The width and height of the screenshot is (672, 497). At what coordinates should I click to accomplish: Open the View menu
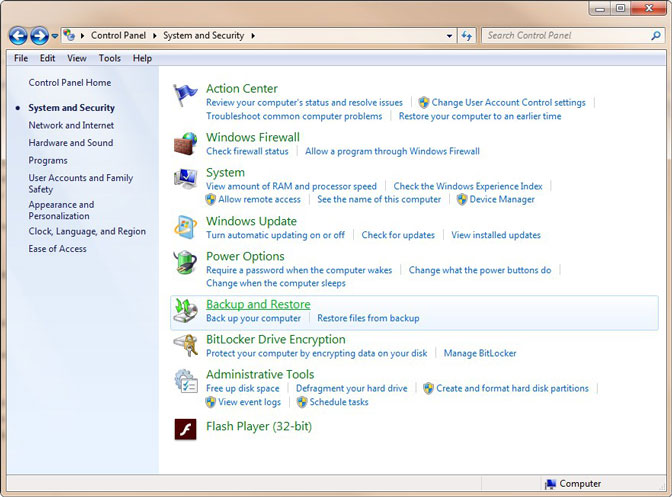pyautogui.click(x=77, y=58)
